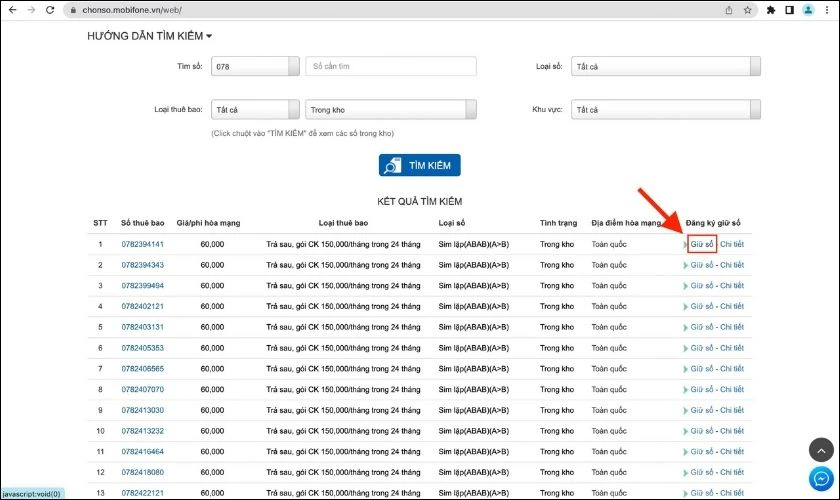Click the TÌM KIẾM search button

(419, 165)
